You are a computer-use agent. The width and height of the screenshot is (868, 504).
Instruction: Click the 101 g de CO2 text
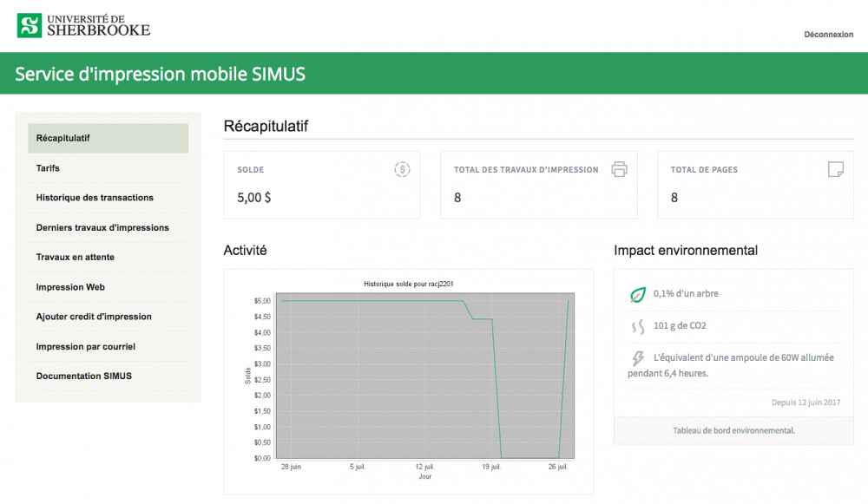point(680,326)
